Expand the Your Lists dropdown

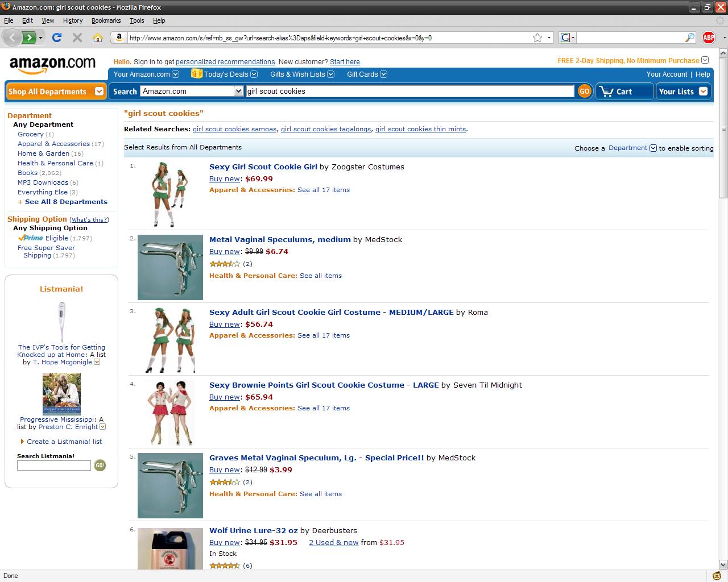(703, 92)
